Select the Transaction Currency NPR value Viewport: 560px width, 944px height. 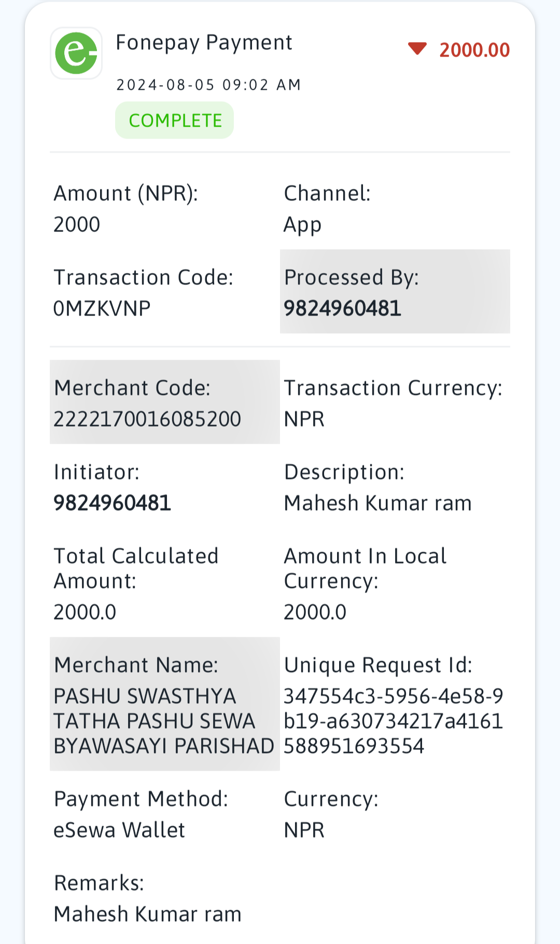[x=304, y=419]
